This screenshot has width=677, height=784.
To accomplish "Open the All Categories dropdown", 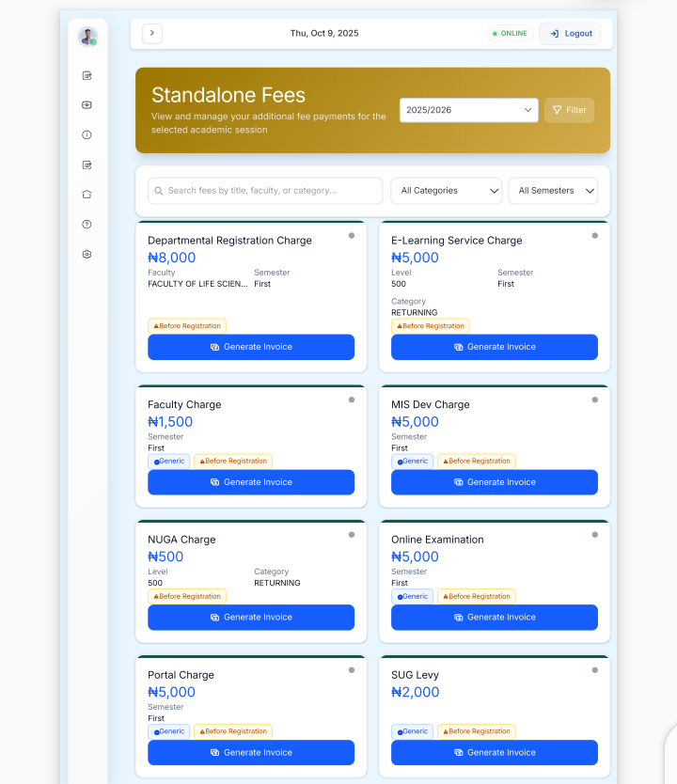I will click(446, 191).
